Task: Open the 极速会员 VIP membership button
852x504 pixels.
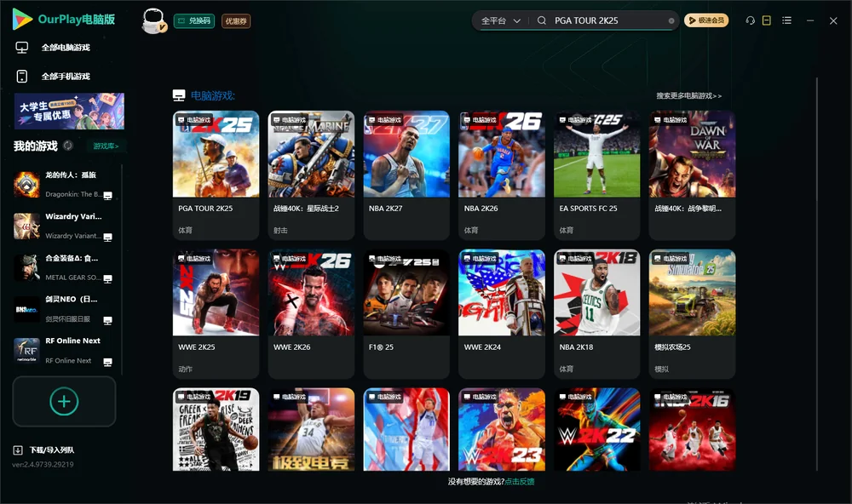Action: [x=706, y=20]
